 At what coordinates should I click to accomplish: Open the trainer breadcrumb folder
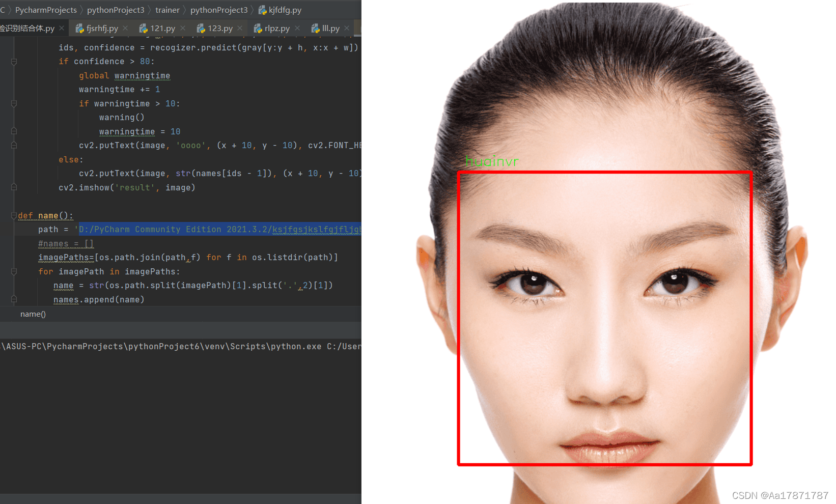[x=168, y=10]
